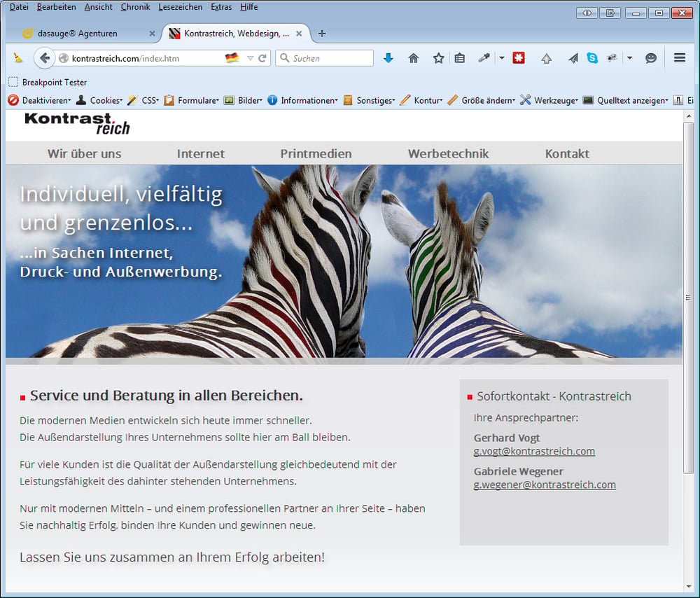
Task: Open the Deaktivieren dropdown in developer toolbar
Action: tap(39, 101)
